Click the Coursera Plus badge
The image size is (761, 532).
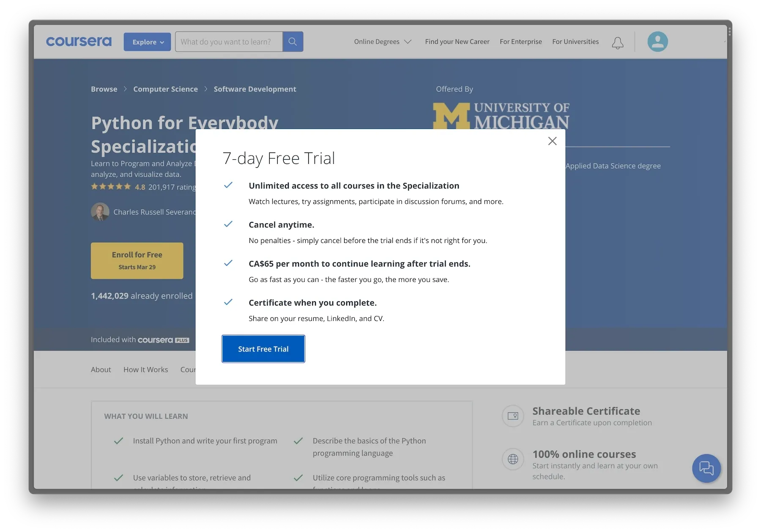click(x=163, y=340)
